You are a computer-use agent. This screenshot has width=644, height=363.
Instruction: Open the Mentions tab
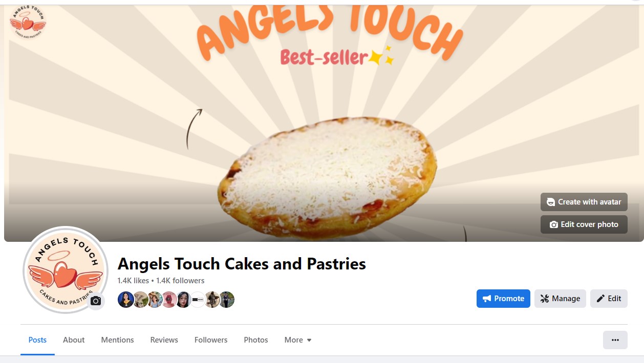coord(117,340)
